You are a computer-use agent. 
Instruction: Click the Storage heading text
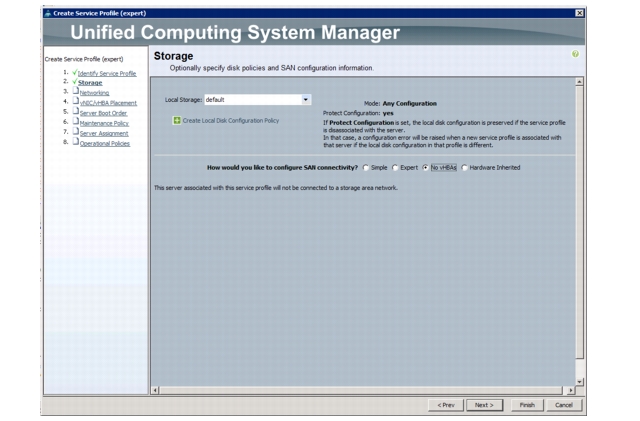click(x=173, y=56)
